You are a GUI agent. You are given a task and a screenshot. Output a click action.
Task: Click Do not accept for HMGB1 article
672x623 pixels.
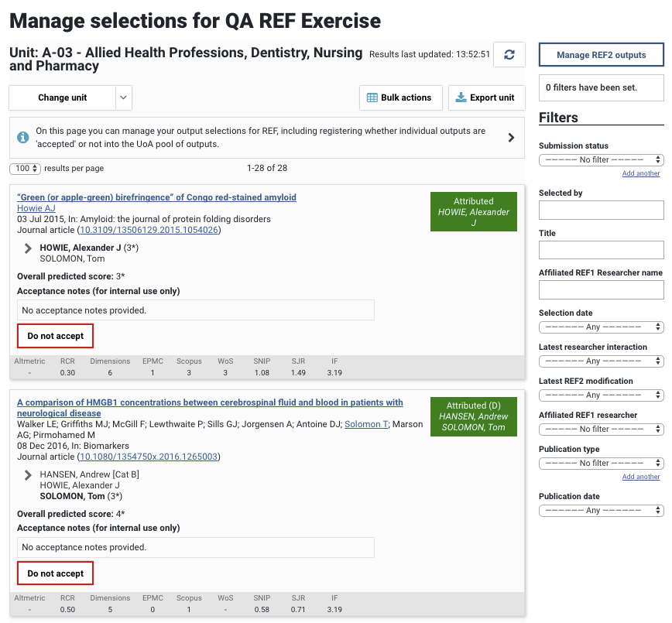pyautogui.click(x=56, y=573)
